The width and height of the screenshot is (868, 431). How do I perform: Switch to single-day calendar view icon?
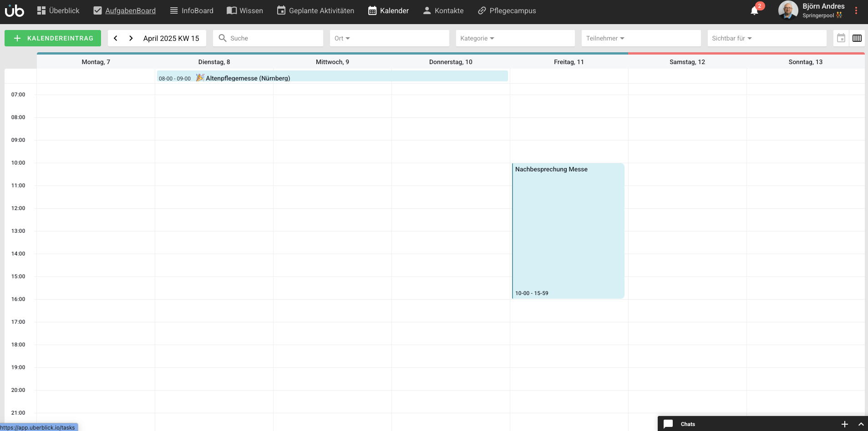pos(841,38)
